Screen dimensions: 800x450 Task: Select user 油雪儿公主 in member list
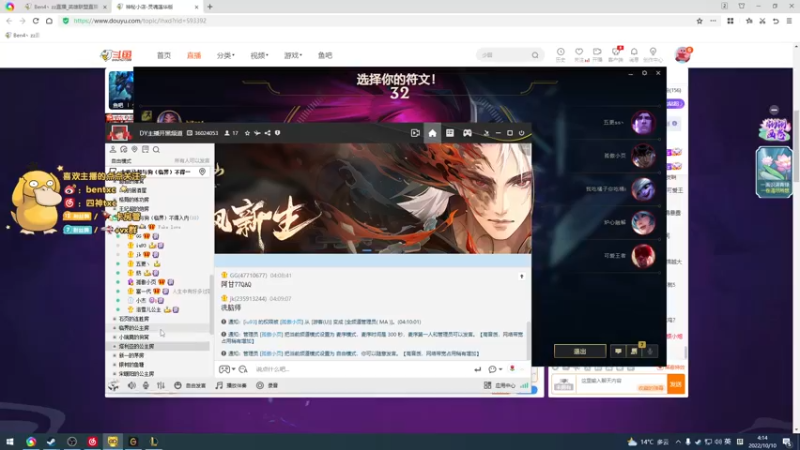point(148,310)
